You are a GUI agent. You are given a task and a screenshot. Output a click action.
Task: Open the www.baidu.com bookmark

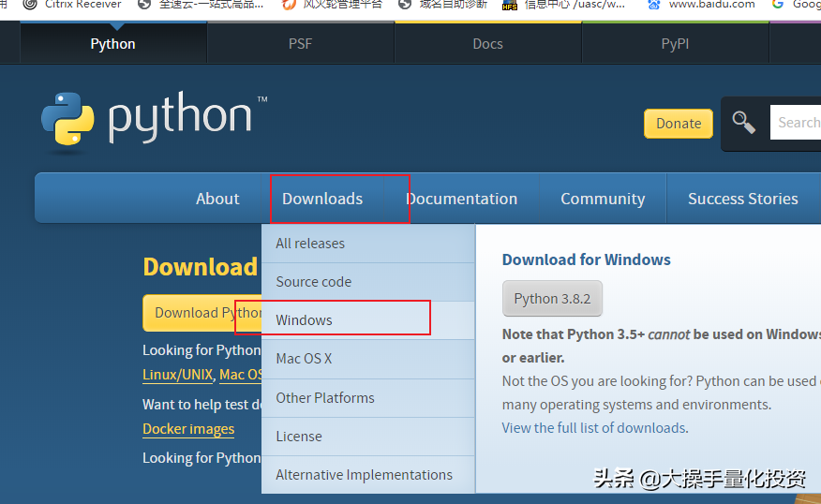pos(701,5)
